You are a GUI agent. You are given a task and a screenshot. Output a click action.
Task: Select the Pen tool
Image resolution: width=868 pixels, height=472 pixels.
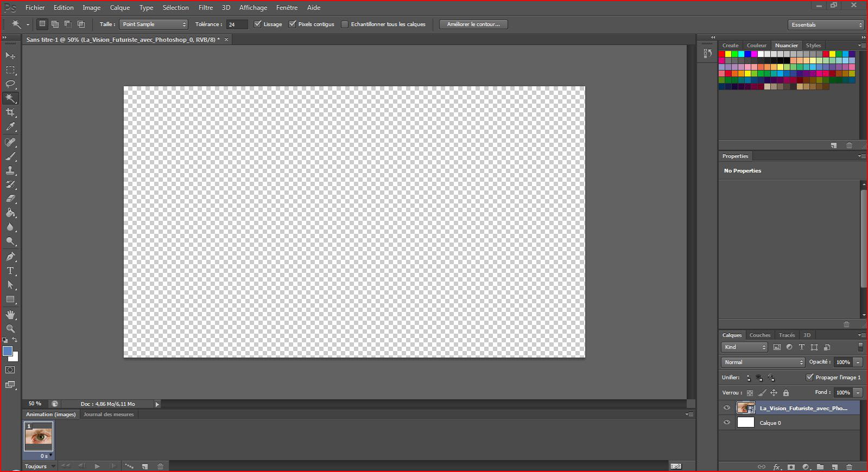10,257
